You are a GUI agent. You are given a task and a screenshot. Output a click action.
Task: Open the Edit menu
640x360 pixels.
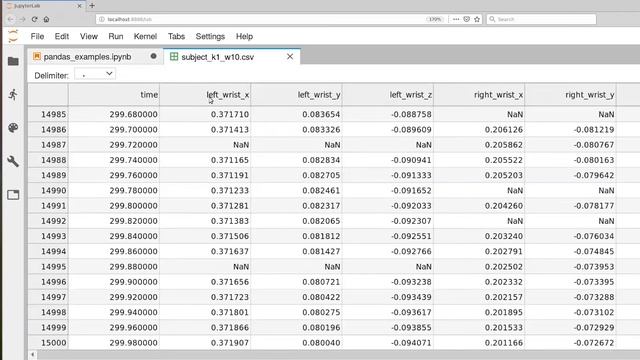coord(62,36)
